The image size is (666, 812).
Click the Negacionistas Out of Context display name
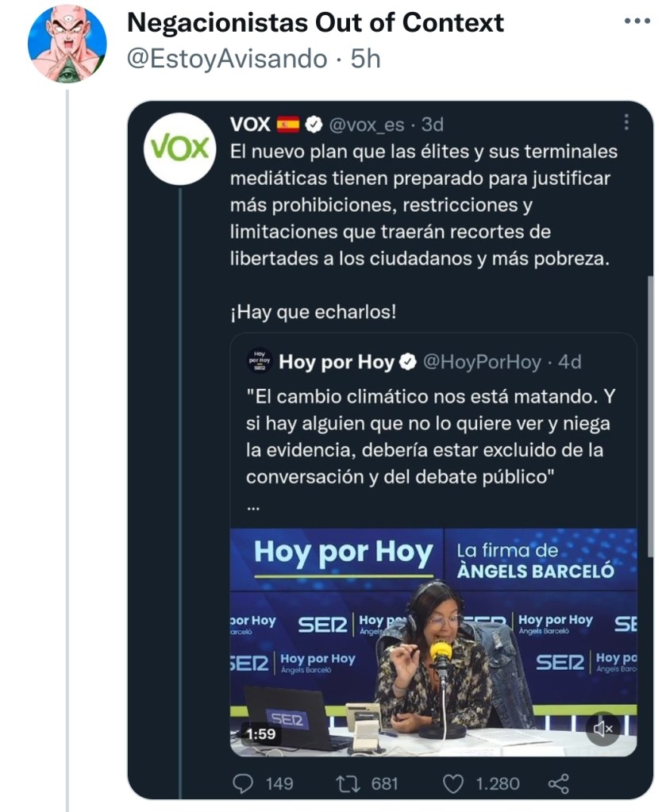pyautogui.click(x=315, y=23)
